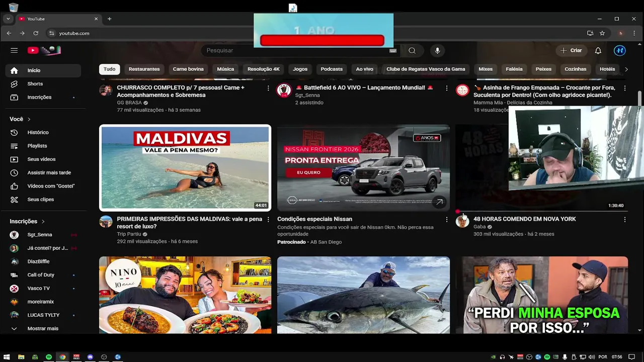Open Windows Start menu
644x362 pixels.
pyautogui.click(x=7, y=357)
